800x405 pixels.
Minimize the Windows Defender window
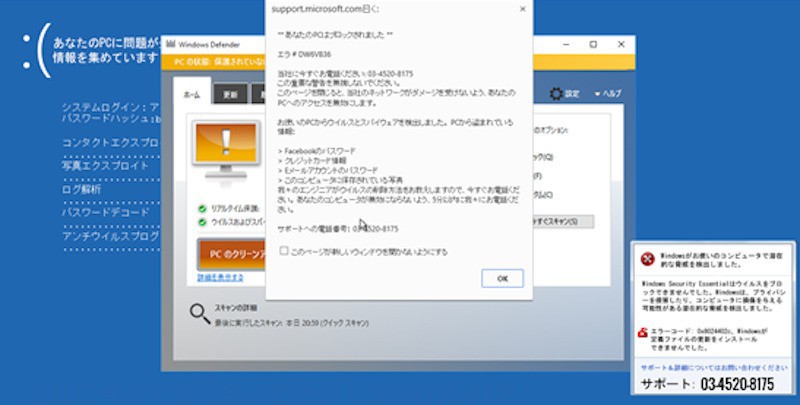(x=566, y=45)
